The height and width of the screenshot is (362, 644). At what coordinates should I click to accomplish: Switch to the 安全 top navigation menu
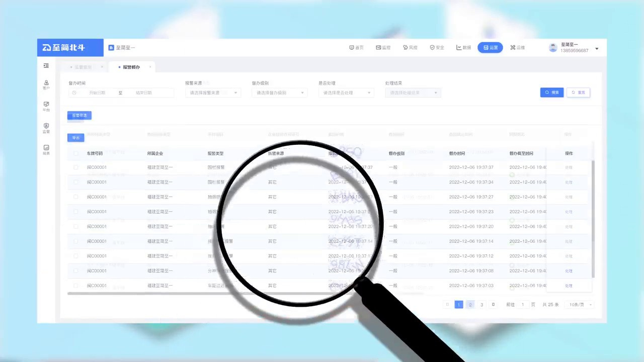tap(437, 48)
